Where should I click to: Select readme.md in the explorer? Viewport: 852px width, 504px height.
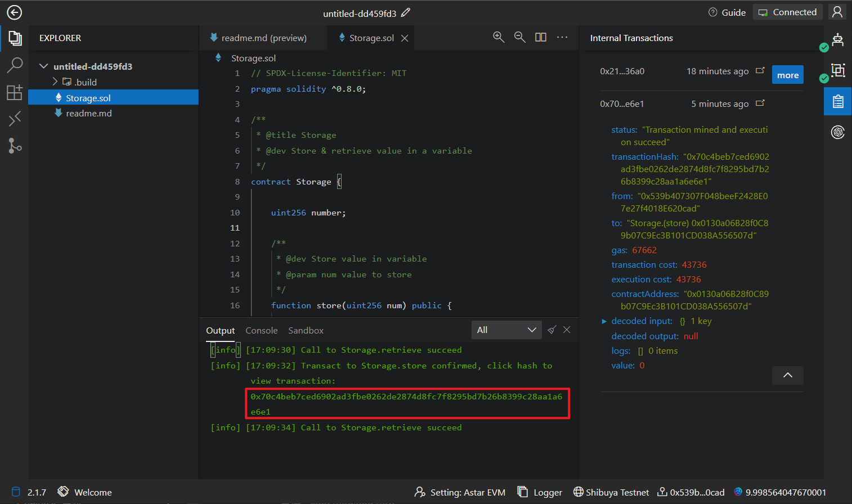pyautogui.click(x=88, y=113)
